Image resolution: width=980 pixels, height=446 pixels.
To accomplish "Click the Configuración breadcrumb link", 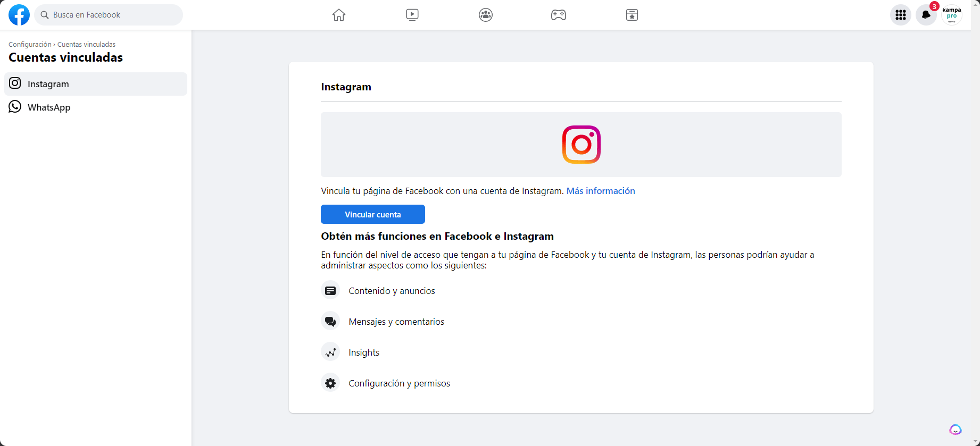I will [x=30, y=45].
